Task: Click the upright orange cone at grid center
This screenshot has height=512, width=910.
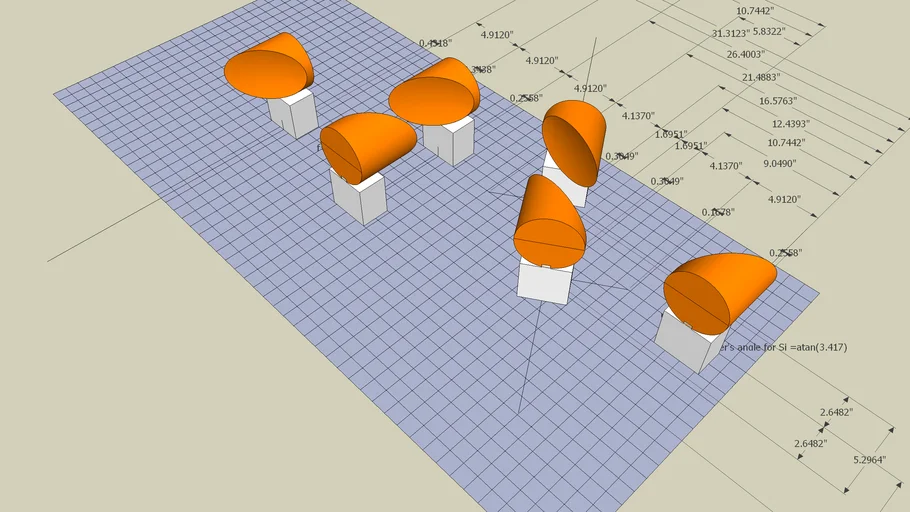Action: (548, 221)
